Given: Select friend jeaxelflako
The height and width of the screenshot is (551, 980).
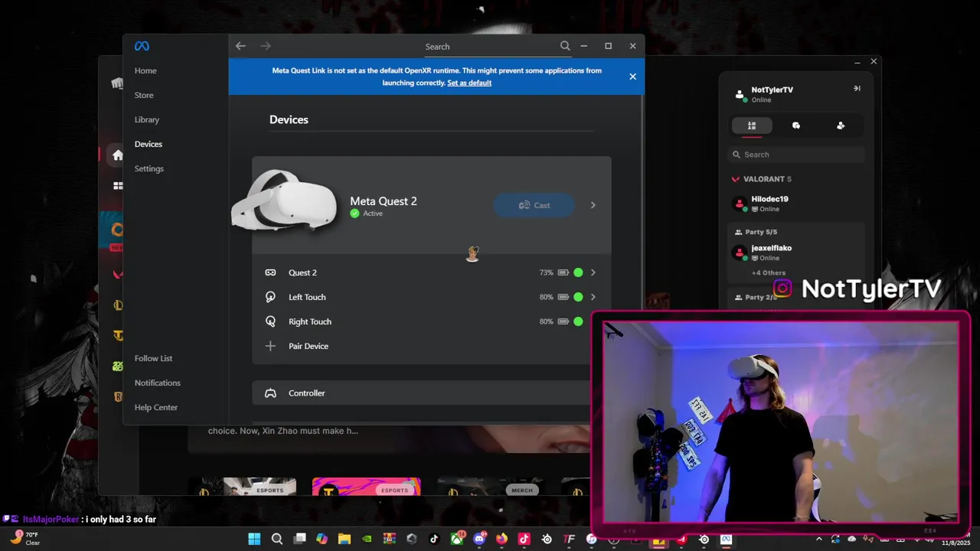Looking at the screenshot, I should (796, 253).
